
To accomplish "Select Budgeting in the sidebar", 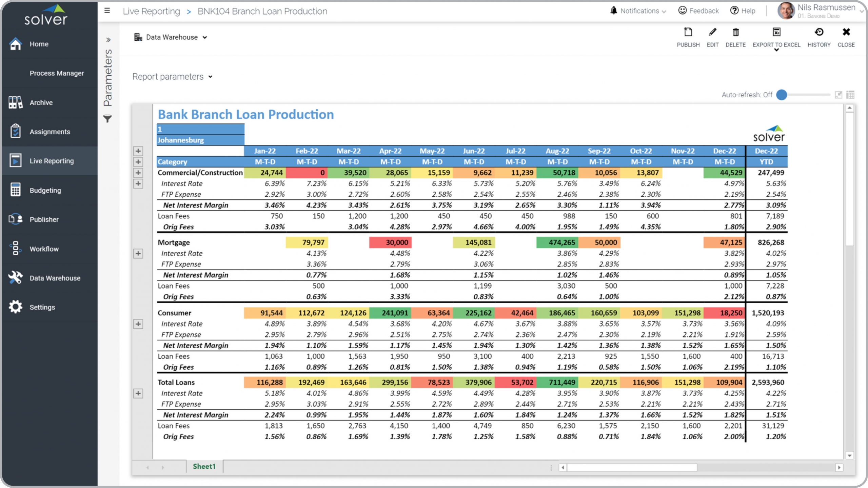I will coord(45,190).
